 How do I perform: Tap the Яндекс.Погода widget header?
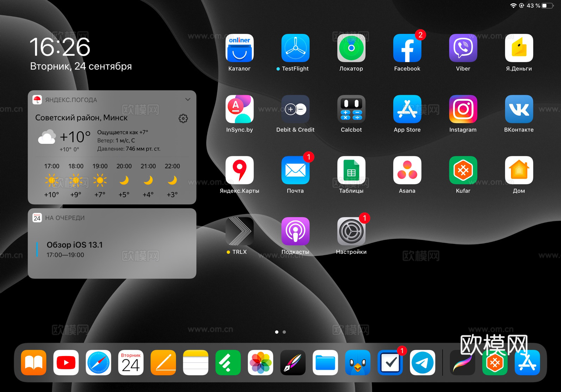(x=112, y=100)
